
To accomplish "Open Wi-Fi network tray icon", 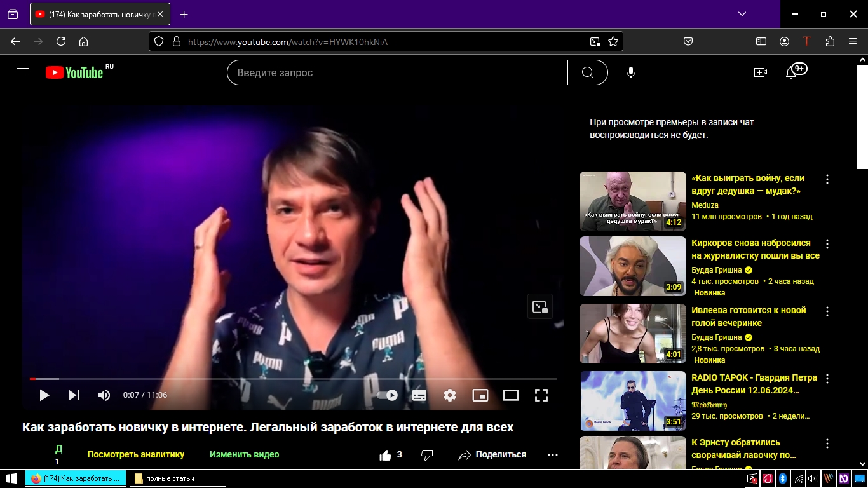I will (x=798, y=478).
